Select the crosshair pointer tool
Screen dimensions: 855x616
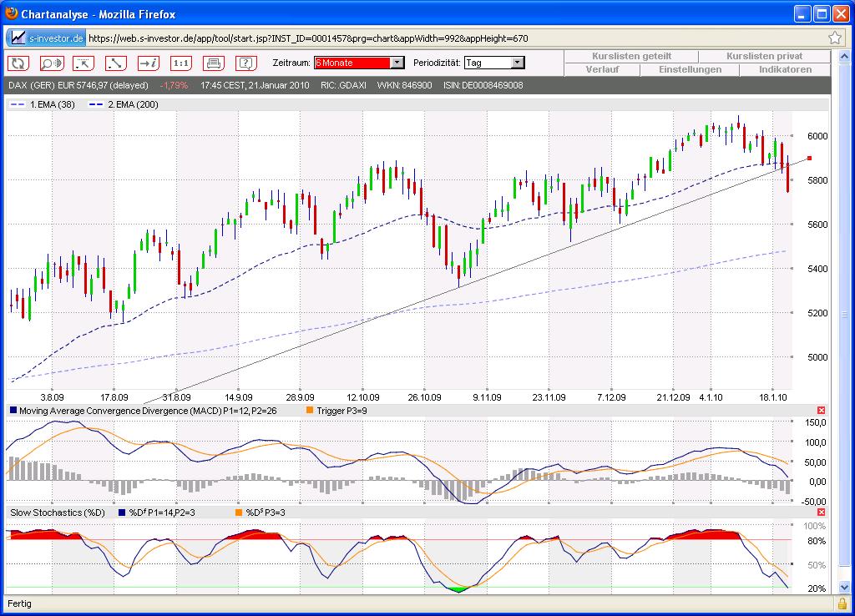click(83, 63)
